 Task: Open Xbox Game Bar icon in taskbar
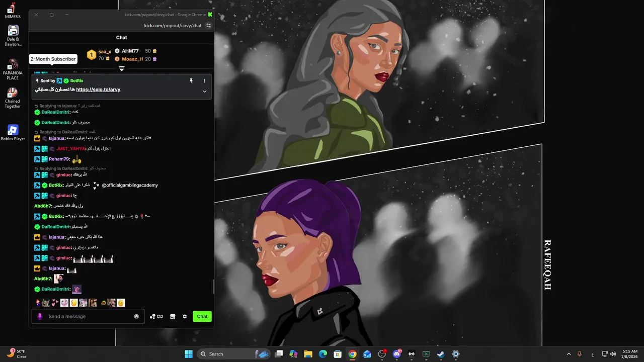pos(426,354)
